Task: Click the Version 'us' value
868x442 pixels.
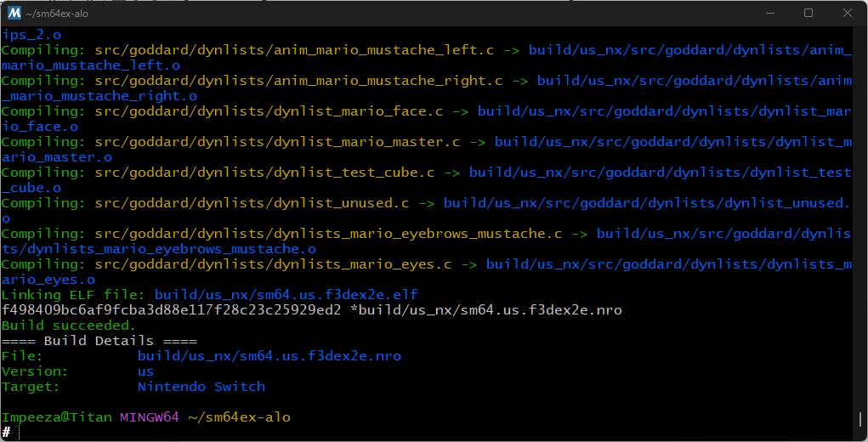Action: tap(145, 371)
